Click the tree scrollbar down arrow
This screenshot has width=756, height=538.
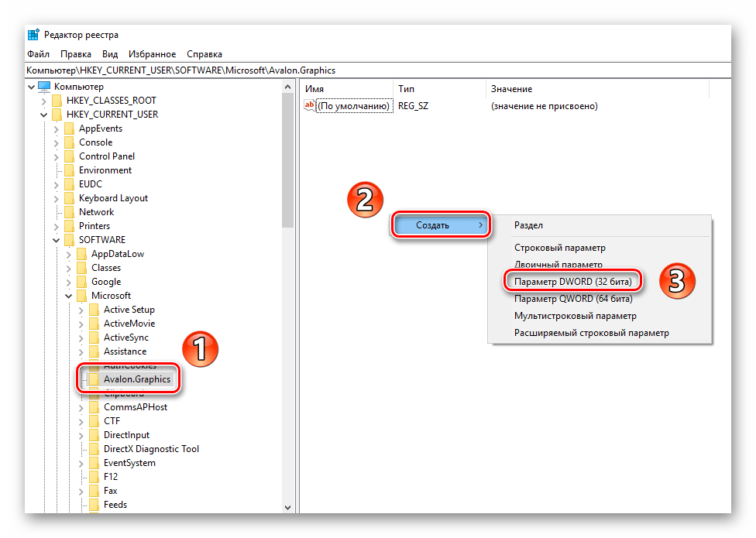pos(288,507)
